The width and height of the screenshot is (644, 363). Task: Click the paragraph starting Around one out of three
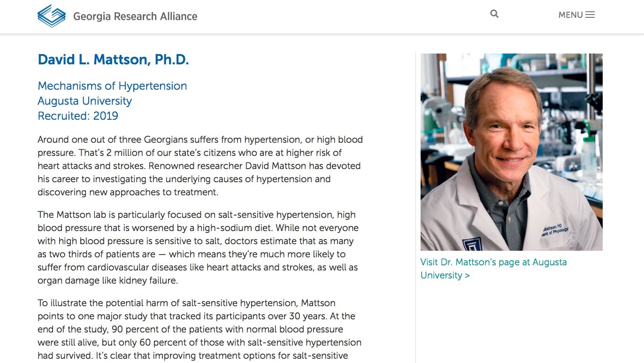200,166
